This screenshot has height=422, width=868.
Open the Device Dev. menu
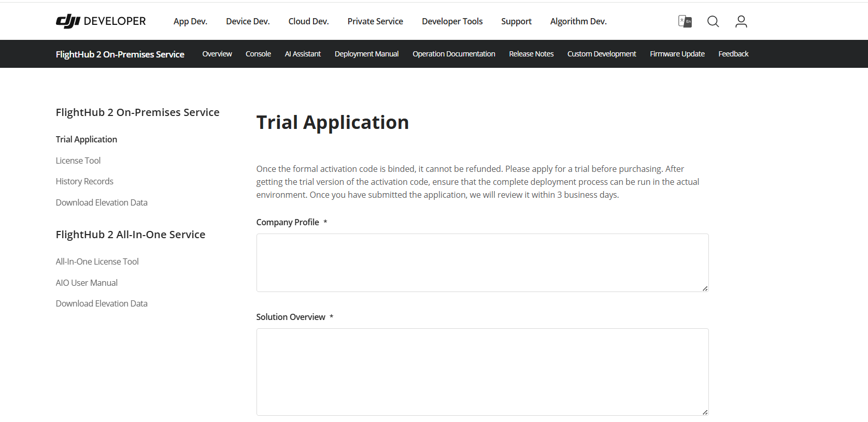[x=248, y=21]
